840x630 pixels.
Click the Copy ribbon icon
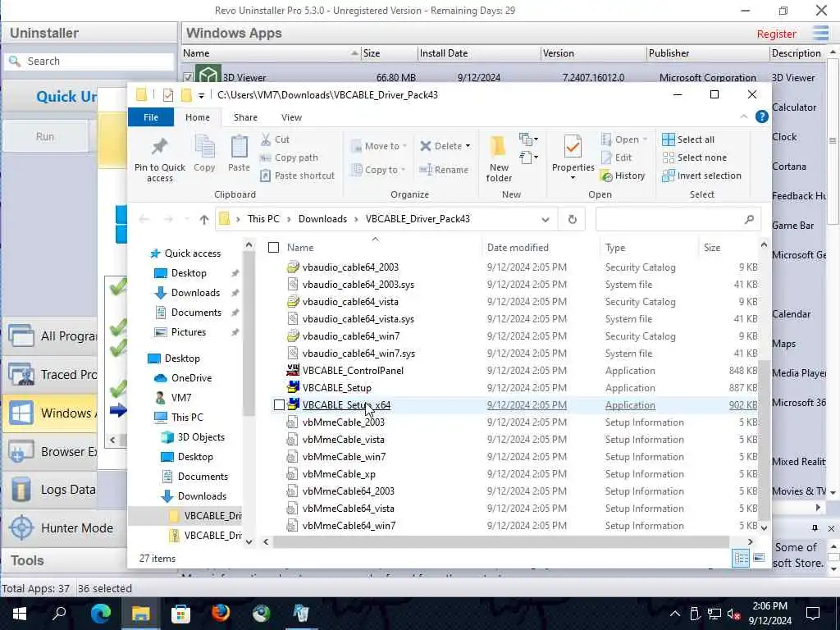pyautogui.click(x=204, y=153)
